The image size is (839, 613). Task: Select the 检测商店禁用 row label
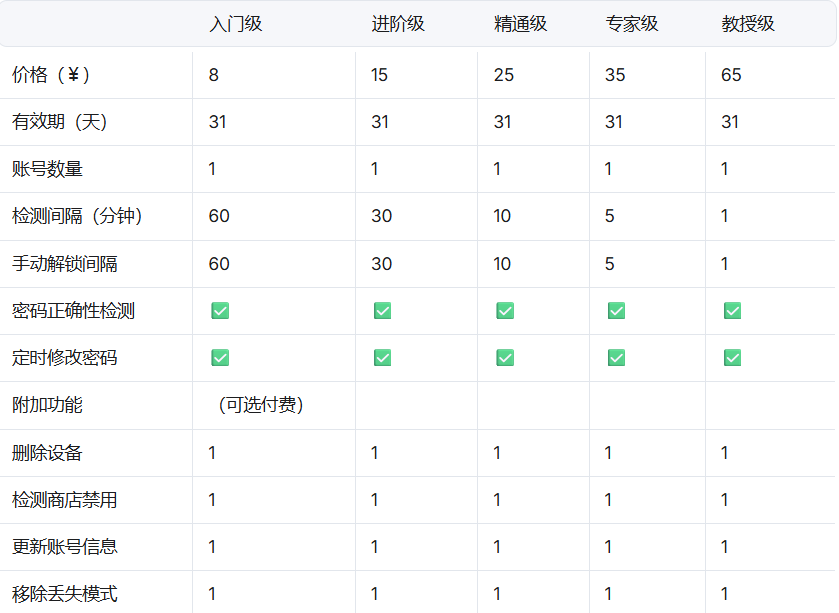pos(65,500)
